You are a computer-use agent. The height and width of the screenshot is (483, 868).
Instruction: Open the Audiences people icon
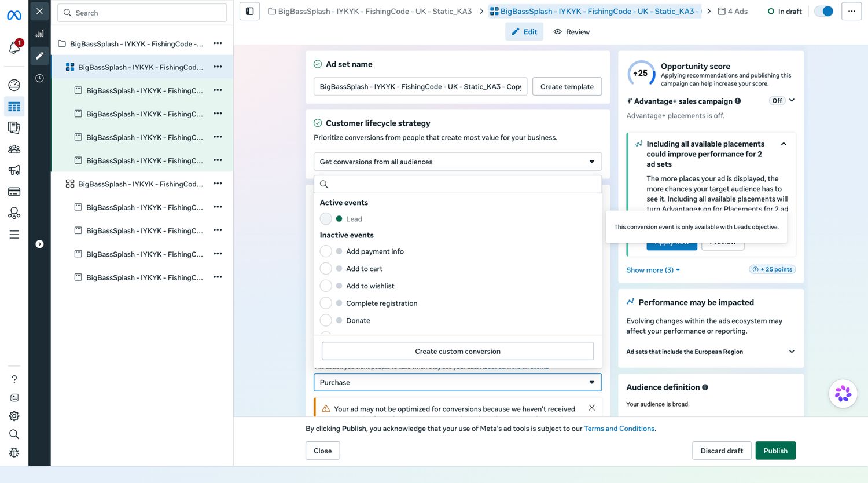tap(14, 149)
